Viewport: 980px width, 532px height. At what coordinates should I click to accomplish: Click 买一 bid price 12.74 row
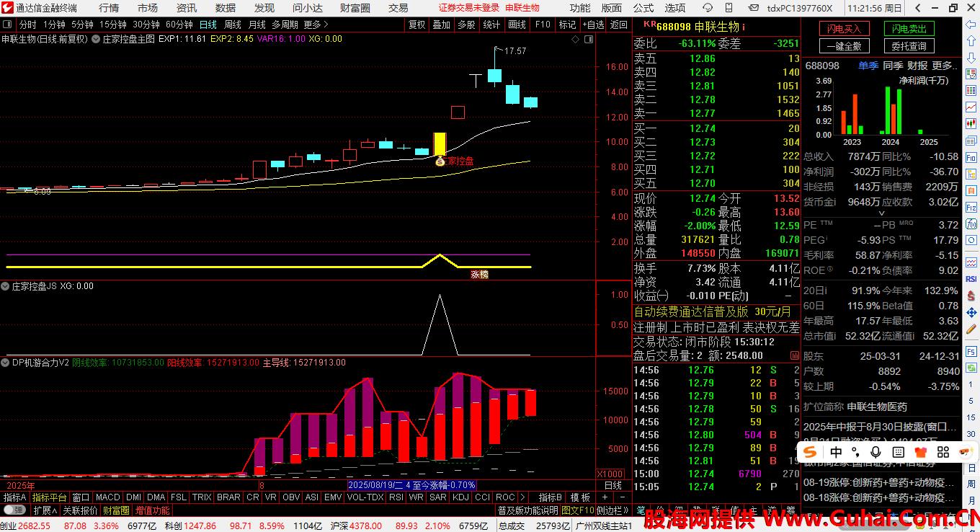click(716, 128)
